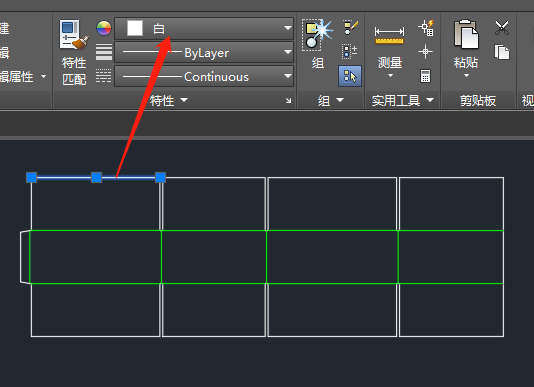
Task: Click the white color swatch box
Action: pos(135,28)
